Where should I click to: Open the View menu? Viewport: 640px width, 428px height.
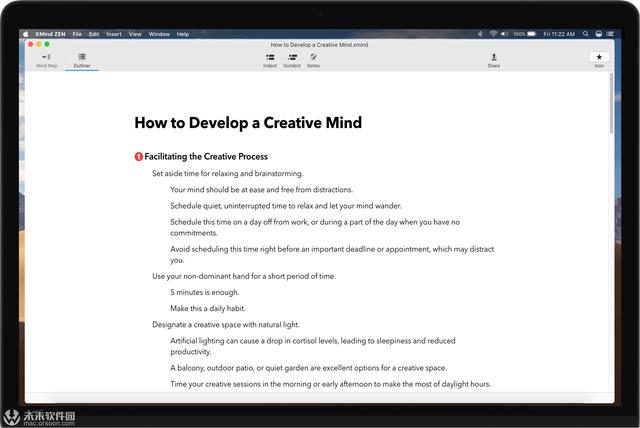click(135, 34)
